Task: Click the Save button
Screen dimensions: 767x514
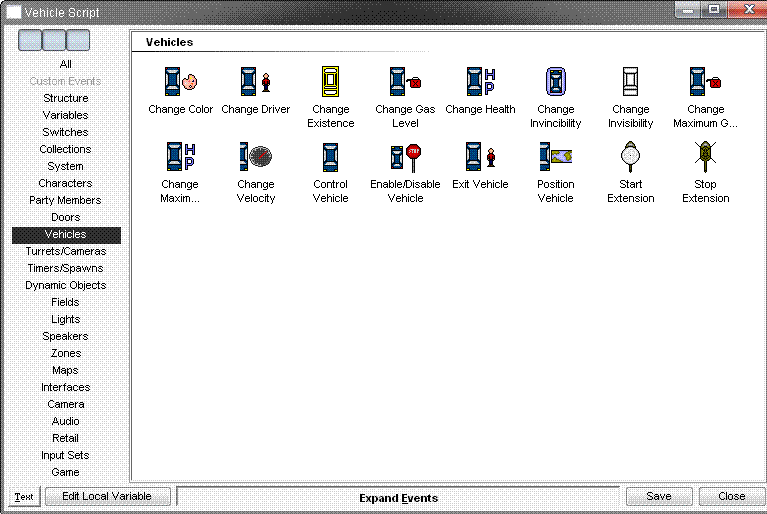Action: 659,496
